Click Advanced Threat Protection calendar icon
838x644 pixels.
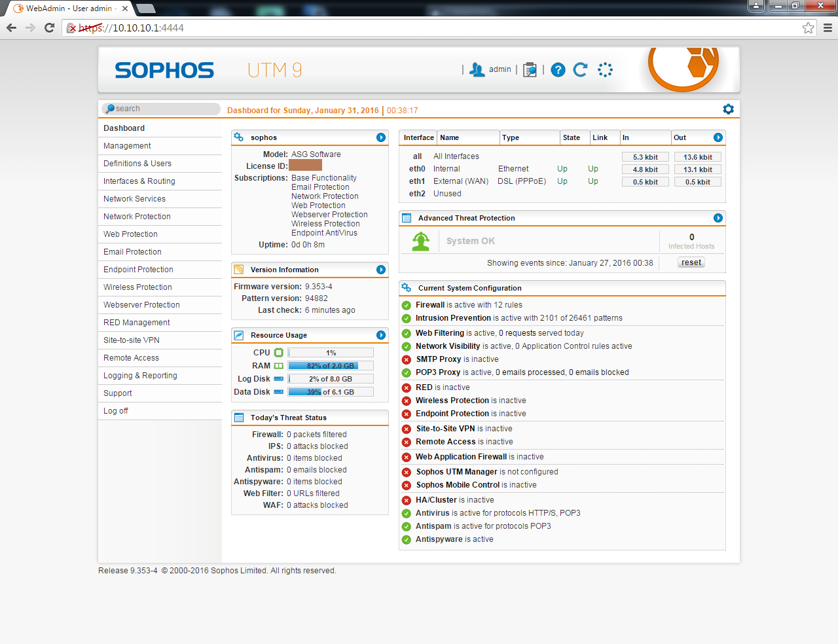point(407,218)
